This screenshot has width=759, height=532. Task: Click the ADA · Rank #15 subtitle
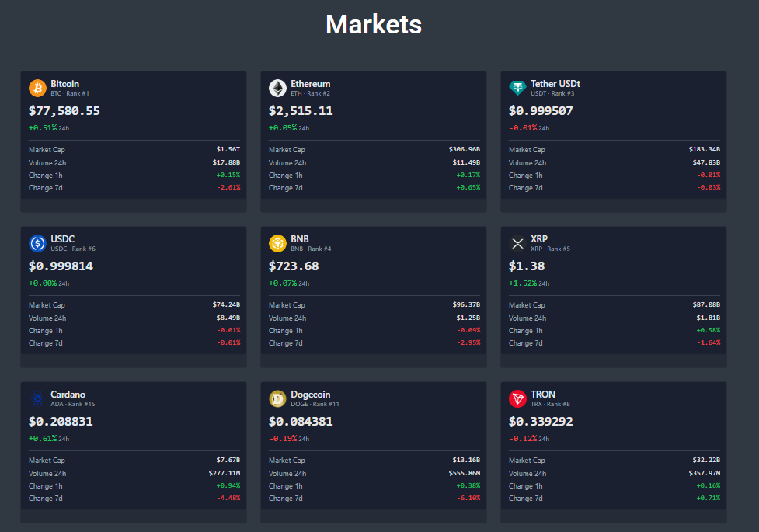tap(72, 404)
